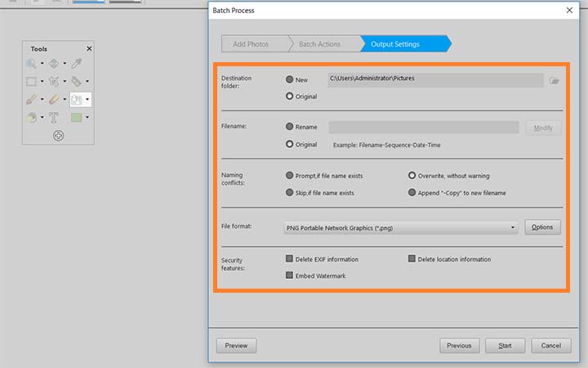
Task: Expand the Zoom tool options arrow
Action: point(42,63)
